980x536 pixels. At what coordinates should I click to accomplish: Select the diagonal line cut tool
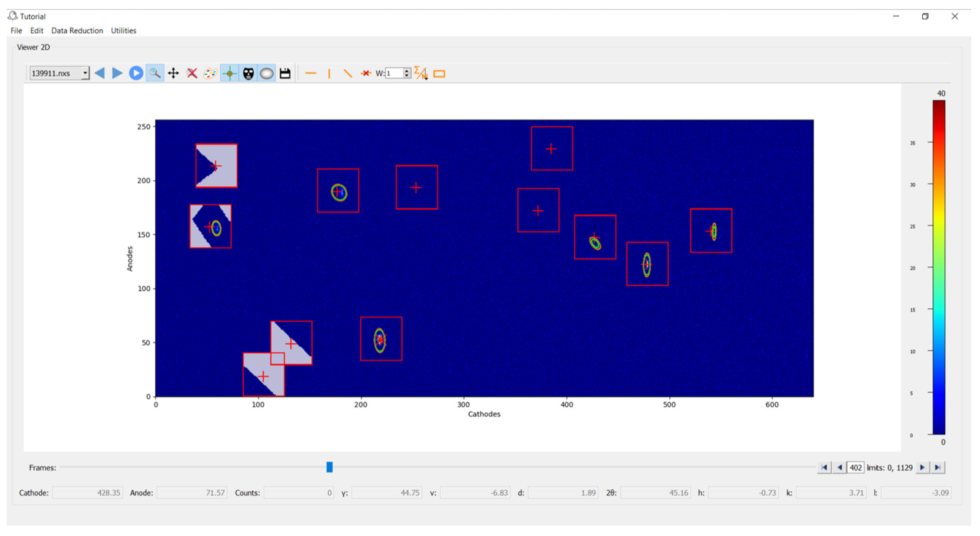347,73
